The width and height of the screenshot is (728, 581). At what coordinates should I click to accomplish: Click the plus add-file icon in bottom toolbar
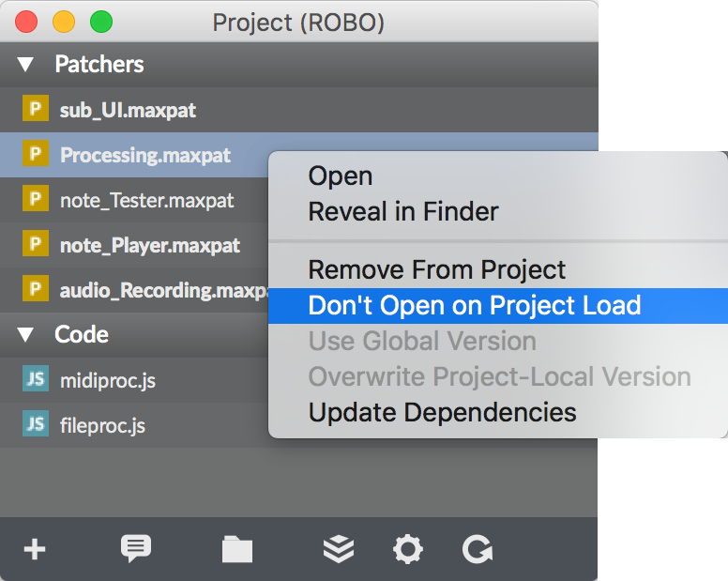click(x=35, y=549)
